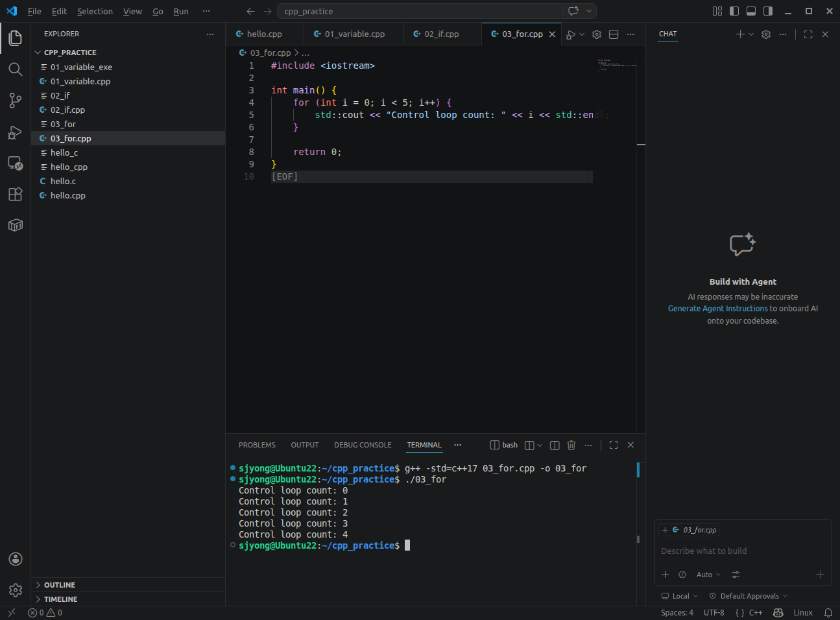Open Explorer views and more actions ellipsis

click(210, 34)
